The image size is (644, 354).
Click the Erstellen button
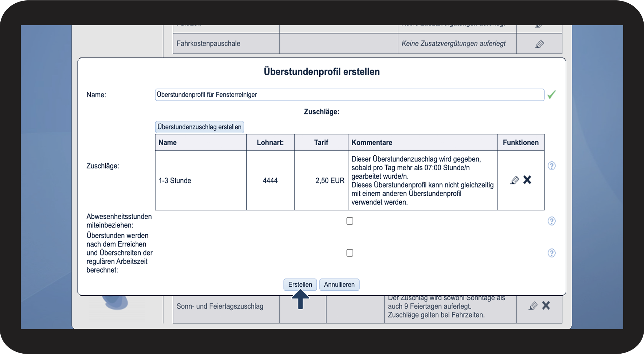click(300, 285)
